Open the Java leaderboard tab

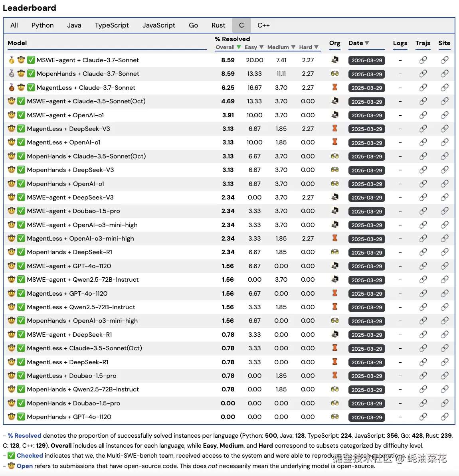pyautogui.click(x=74, y=25)
